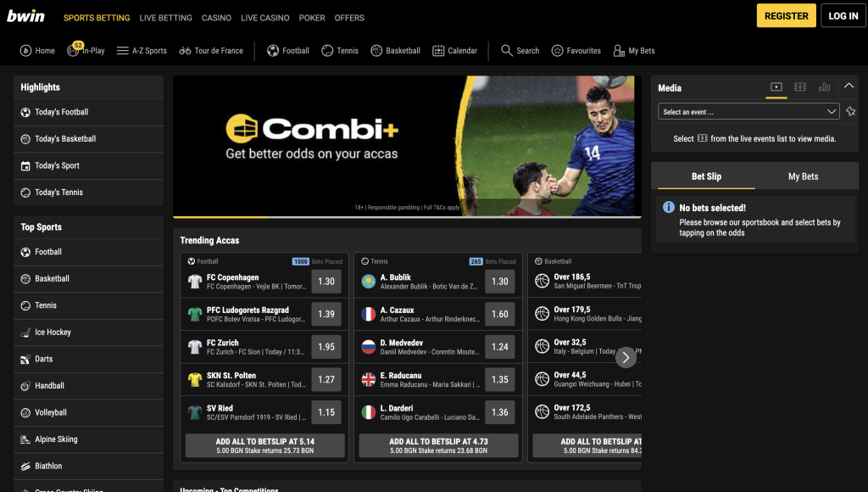
Task: Select A. Bublik odds 1.30
Action: pyautogui.click(x=500, y=282)
